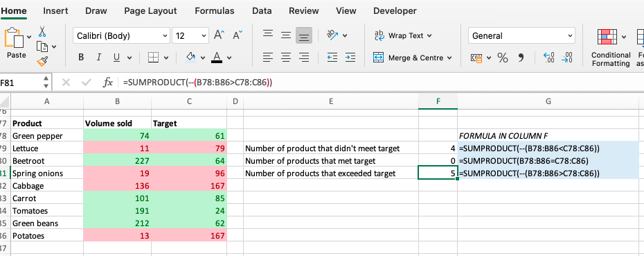644x256 pixels.
Task: Open the Data tab
Action: tap(262, 11)
